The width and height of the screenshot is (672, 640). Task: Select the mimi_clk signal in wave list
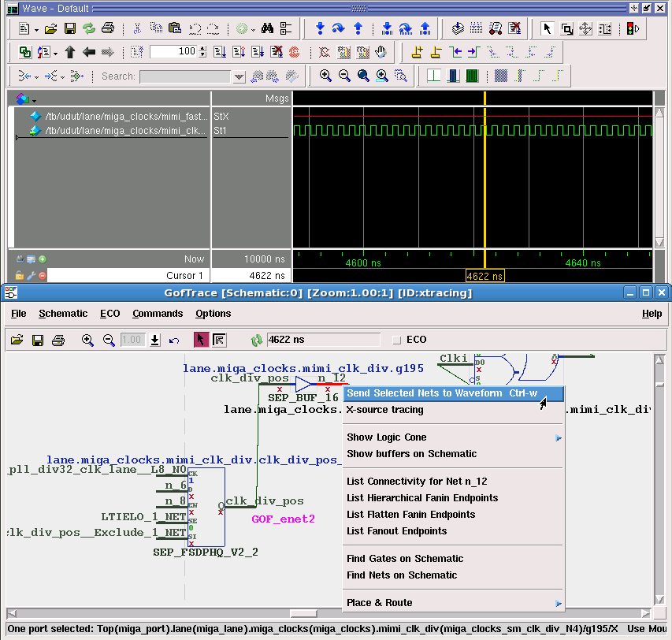[x=126, y=131]
